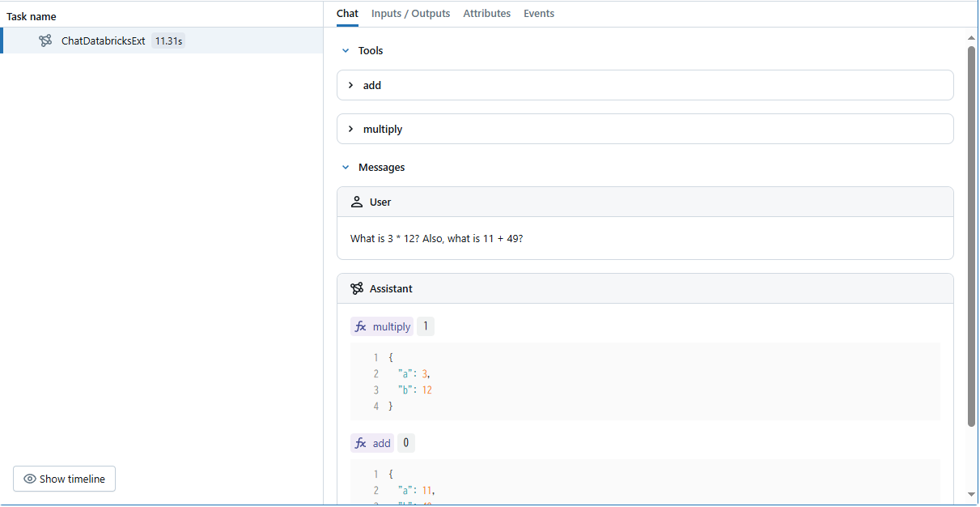Screen dimensions: 980x507
Task: Click the "a": 3 line in multiply arguments
Action: coord(414,373)
